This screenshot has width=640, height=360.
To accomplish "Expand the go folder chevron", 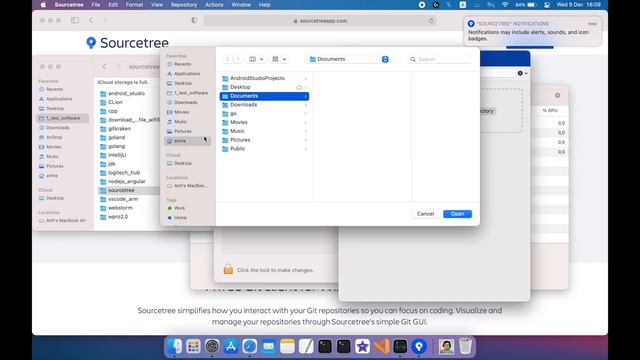I will [305, 113].
